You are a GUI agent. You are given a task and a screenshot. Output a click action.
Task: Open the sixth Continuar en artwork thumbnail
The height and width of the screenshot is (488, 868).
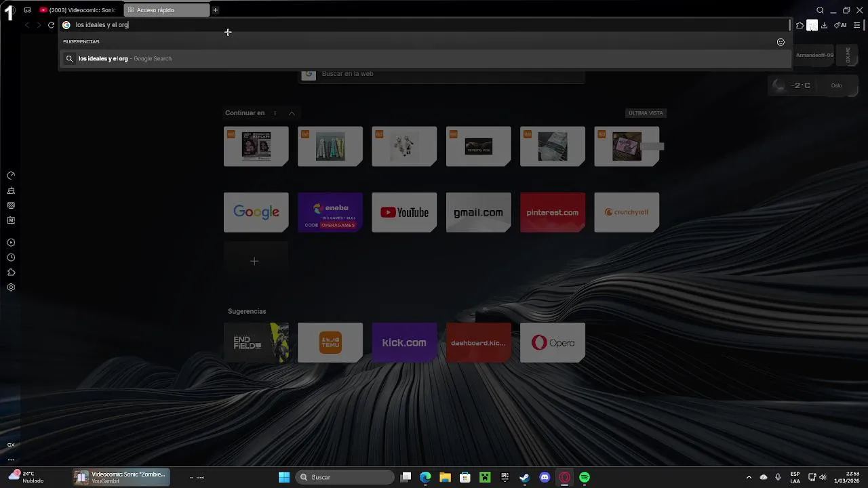coord(627,146)
